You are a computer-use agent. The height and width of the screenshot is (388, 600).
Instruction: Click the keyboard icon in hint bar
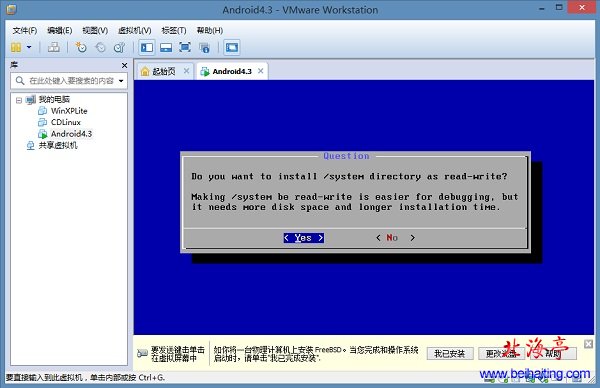click(142, 353)
